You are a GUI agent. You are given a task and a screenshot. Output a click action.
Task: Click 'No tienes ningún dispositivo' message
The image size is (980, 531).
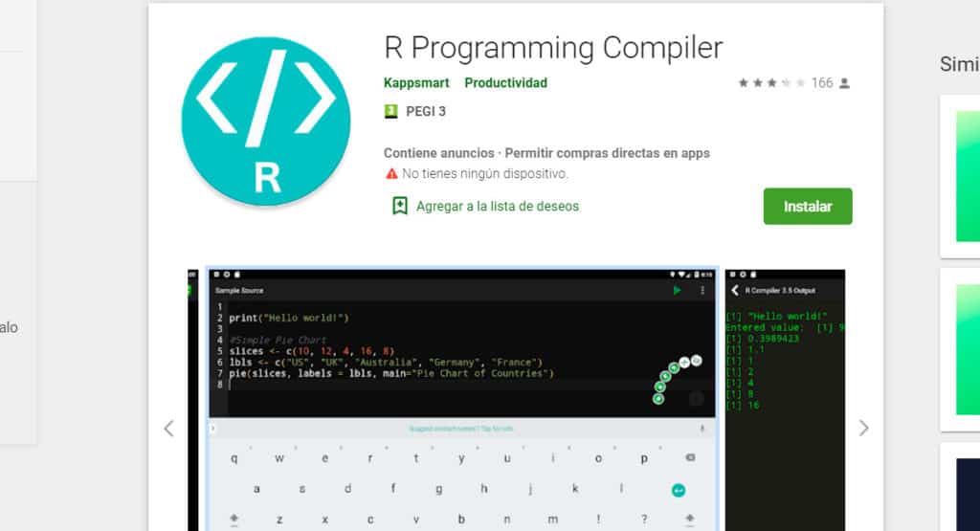(485, 174)
